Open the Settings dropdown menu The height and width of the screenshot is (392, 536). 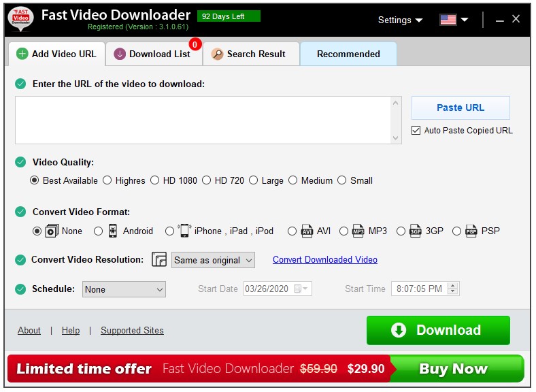tap(400, 20)
